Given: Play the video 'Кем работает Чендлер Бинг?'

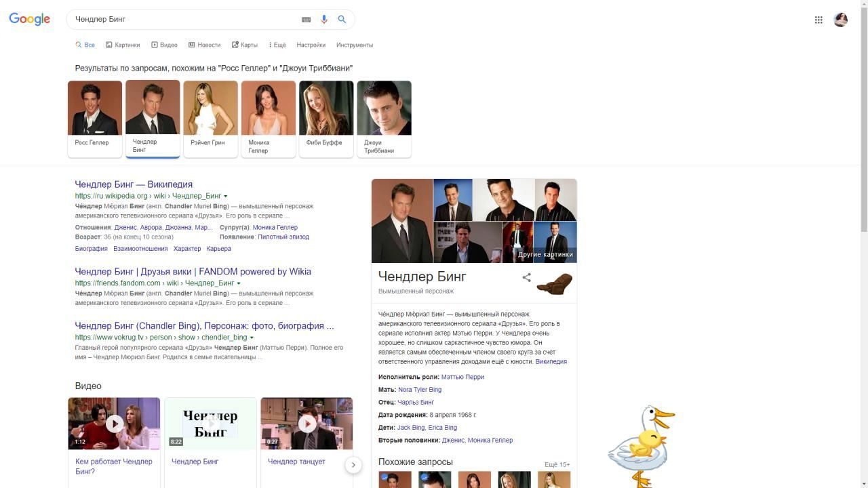Looking at the screenshot, I should coord(114,424).
